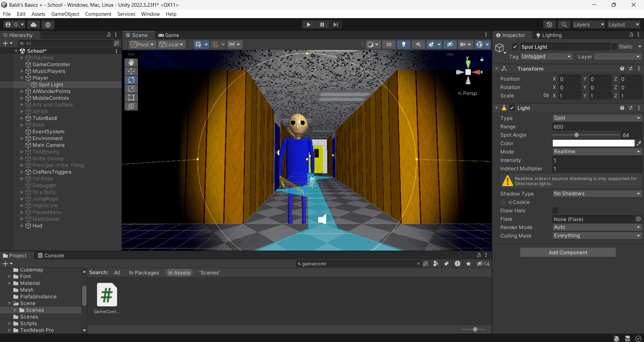Open the Local dropdown
The width and height of the screenshot is (644, 342).
[171, 44]
